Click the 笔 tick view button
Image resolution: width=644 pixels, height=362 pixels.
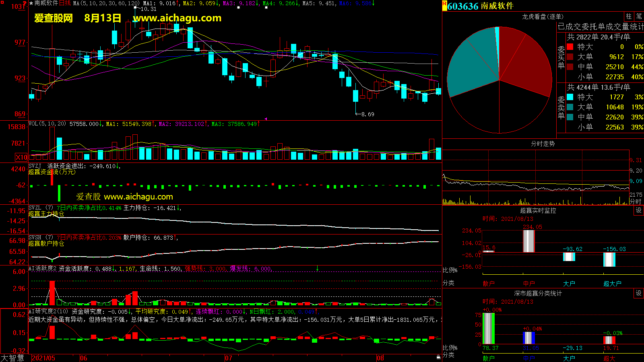tap(639, 16)
